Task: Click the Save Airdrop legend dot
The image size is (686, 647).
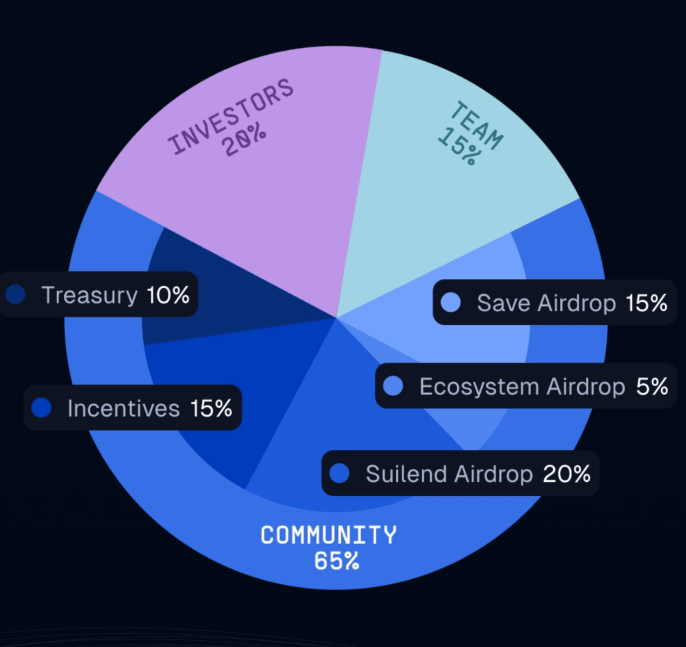Action: (451, 302)
